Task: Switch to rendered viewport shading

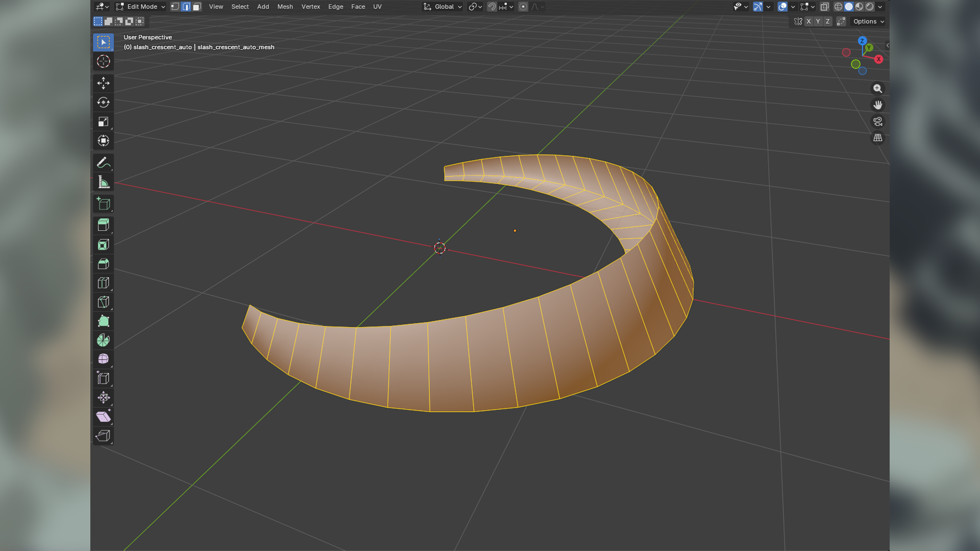Action: 870,7
